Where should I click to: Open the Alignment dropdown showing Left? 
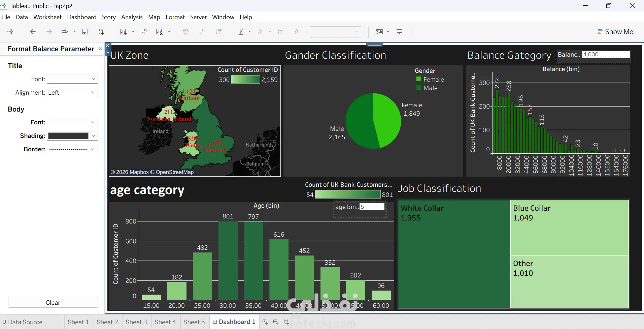[x=72, y=92]
